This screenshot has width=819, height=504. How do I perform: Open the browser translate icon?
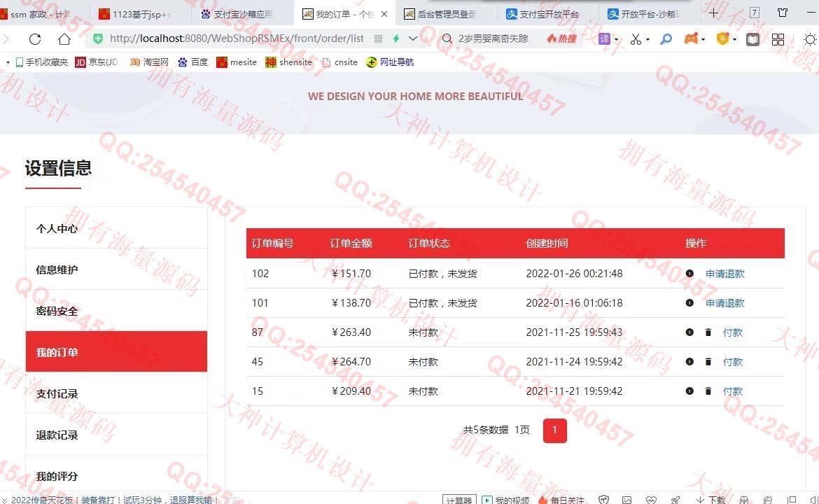604,39
